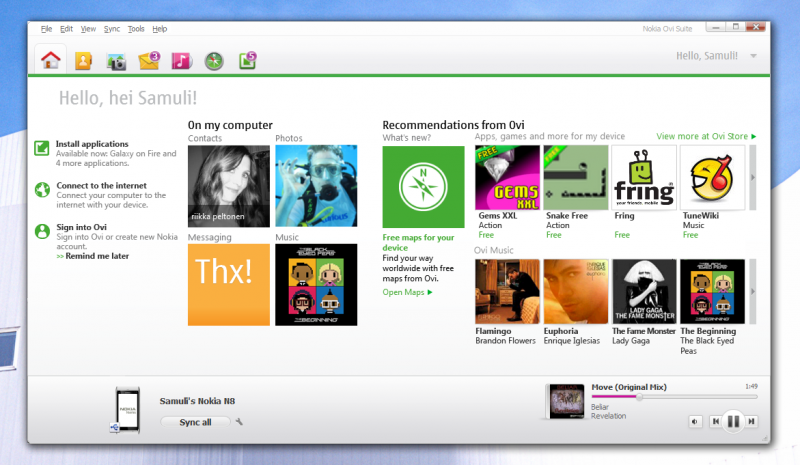The width and height of the screenshot is (800, 465).
Task: Click Remind me later link
Action: pyautogui.click(x=97, y=256)
